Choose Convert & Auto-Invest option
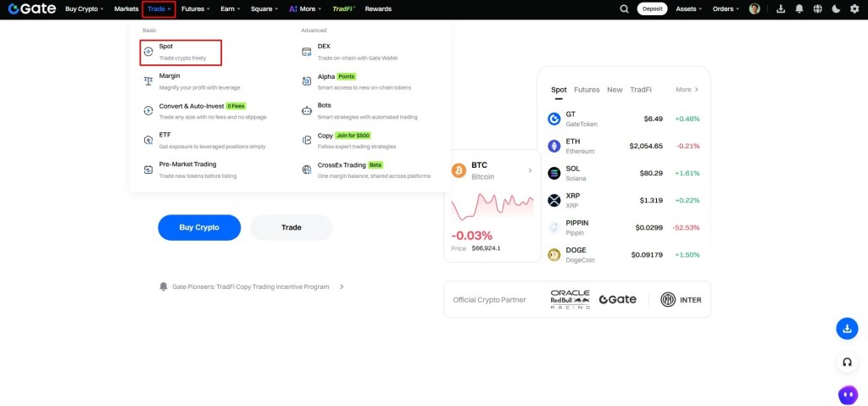Image resolution: width=868 pixels, height=406 pixels. coord(205,111)
